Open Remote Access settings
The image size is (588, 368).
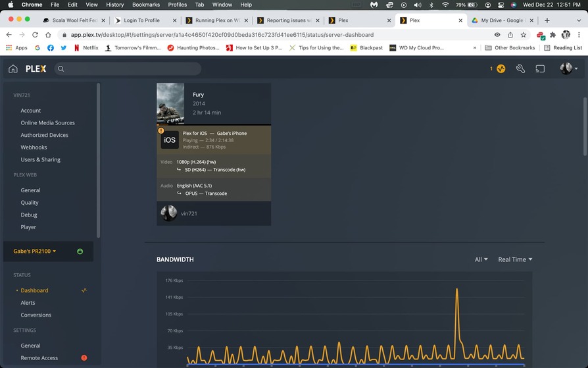click(x=39, y=358)
